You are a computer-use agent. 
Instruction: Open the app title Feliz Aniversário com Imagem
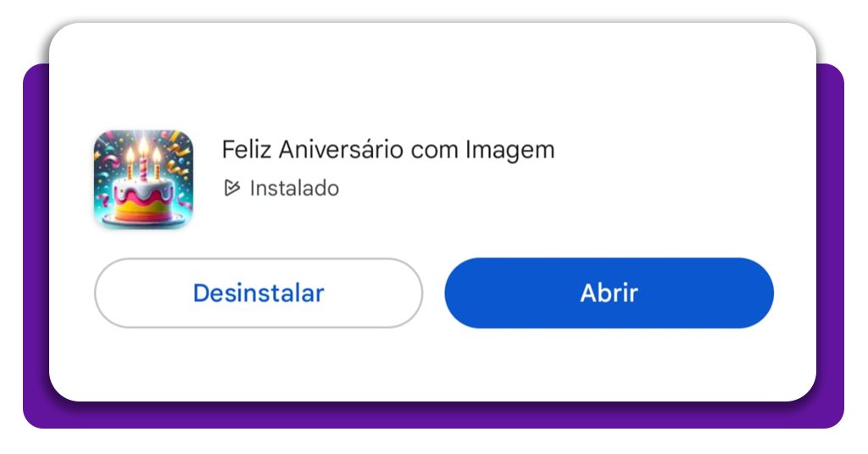coord(387,150)
